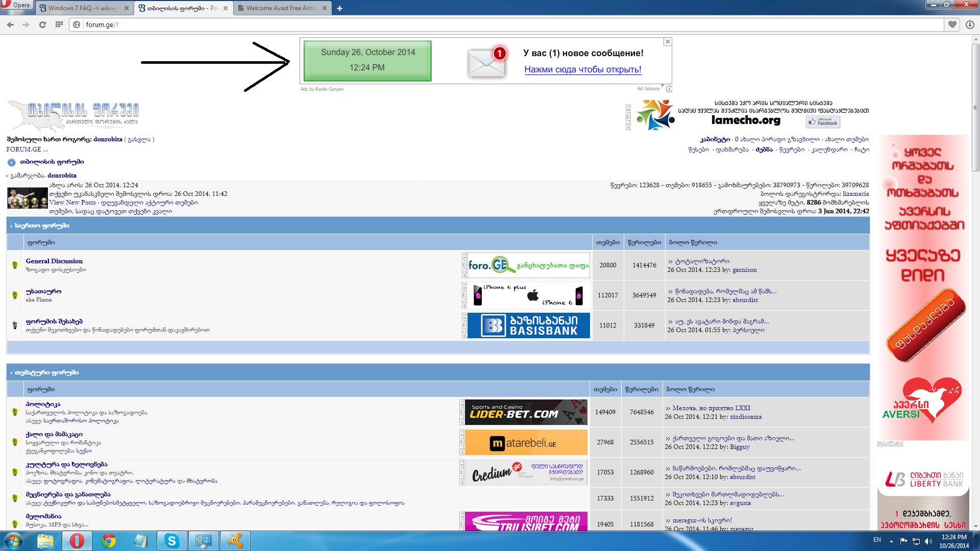The image size is (980, 551).
Task: Open the General Discussion forum link
Action: click(x=54, y=261)
